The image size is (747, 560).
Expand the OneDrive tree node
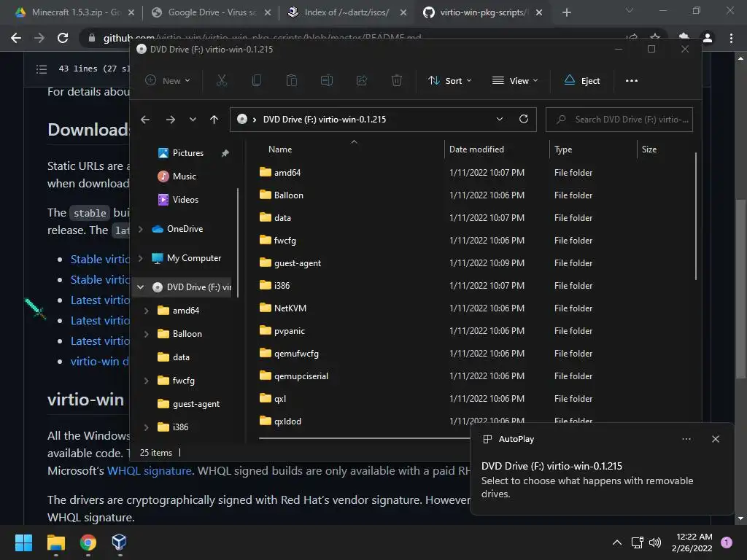pyautogui.click(x=141, y=229)
